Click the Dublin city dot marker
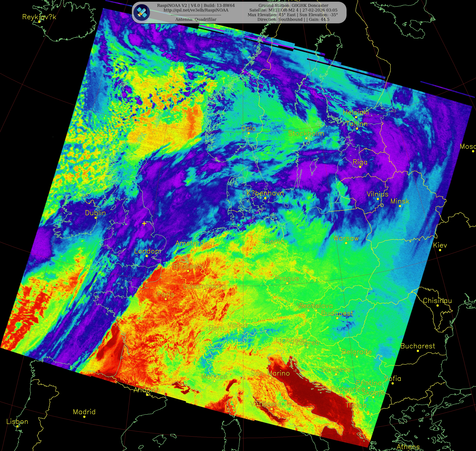 96,218
